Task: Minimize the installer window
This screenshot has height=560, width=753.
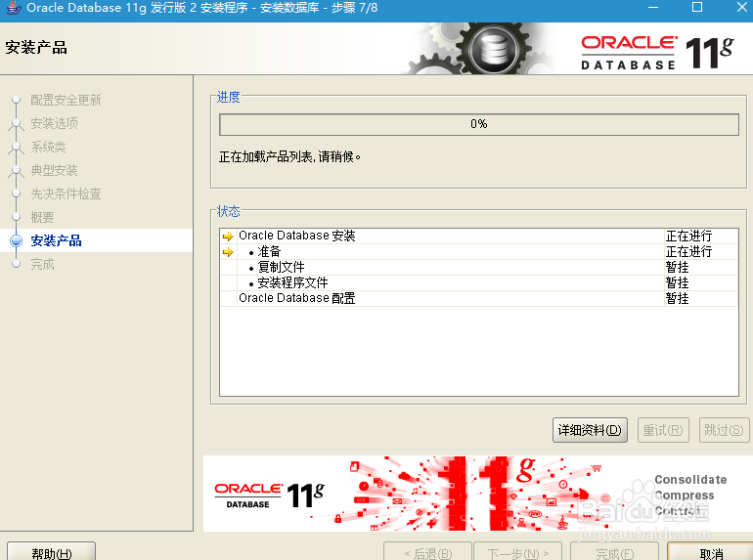Action: (x=653, y=8)
